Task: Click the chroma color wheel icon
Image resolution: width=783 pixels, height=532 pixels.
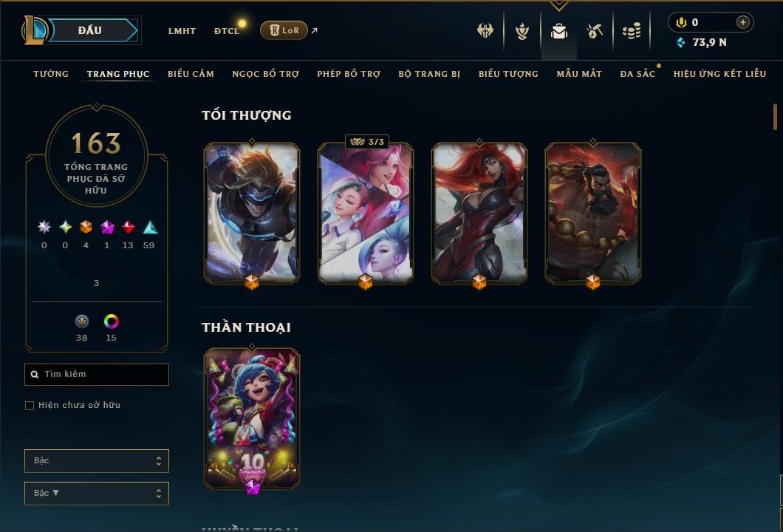Action: (111, 321)
